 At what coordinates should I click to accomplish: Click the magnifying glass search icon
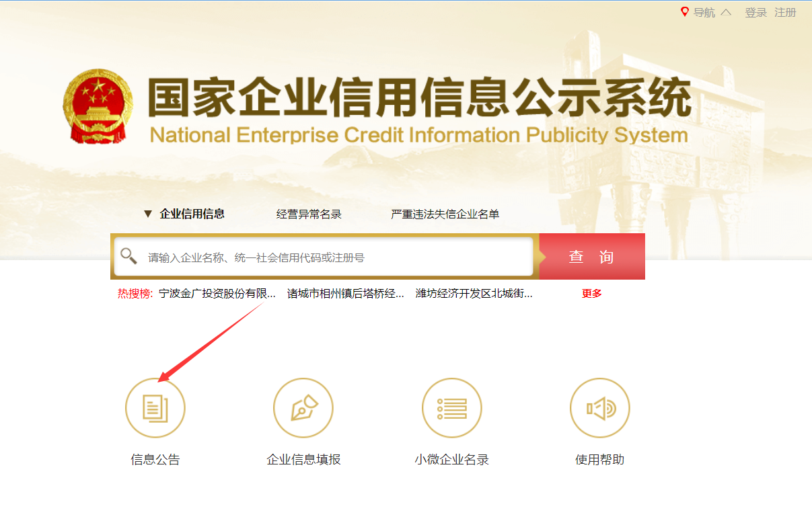pos(128,256)
